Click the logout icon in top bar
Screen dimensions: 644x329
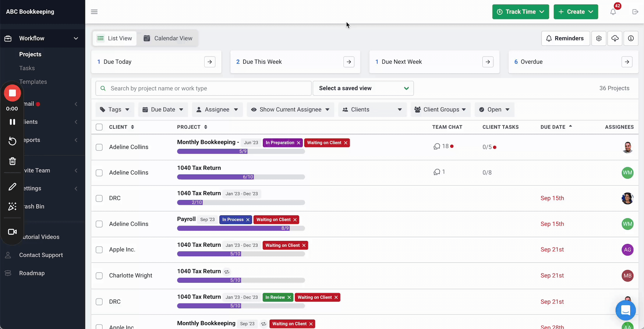click(x=635, y=12)
